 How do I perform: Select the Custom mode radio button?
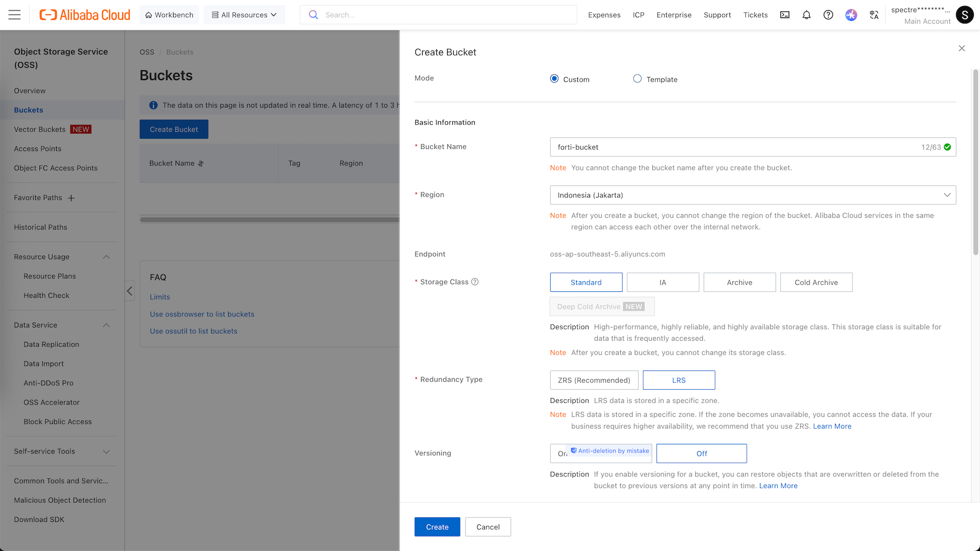[x=554, y=79]
